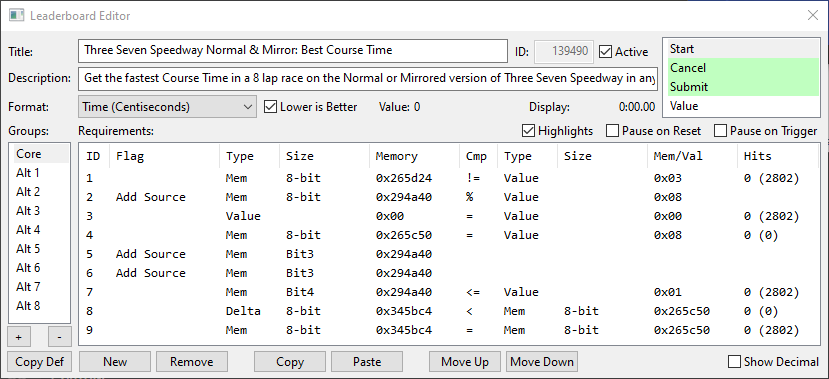The width and height of the screenshot is (829, 379).
Task: Remove a group with the - button
Action: [x=59, y=337]
